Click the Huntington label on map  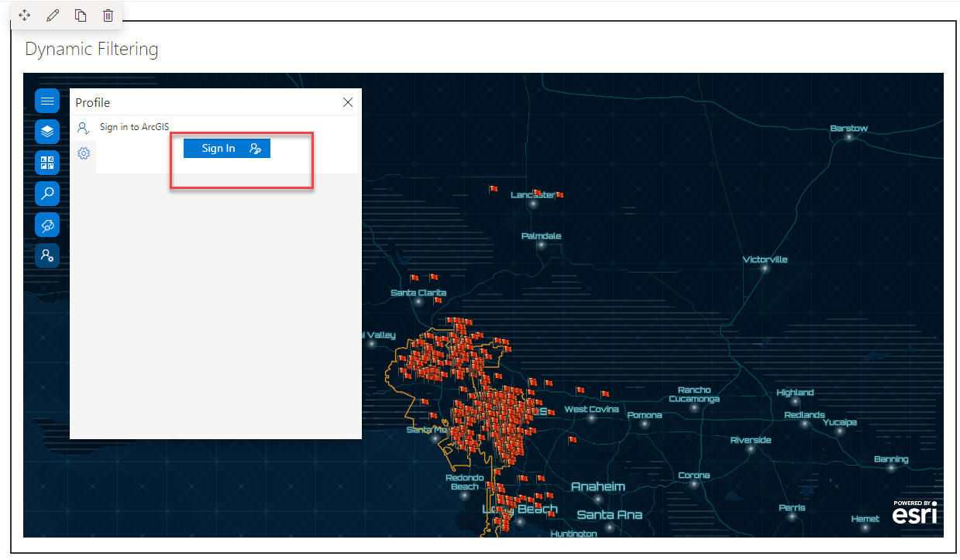[x=573, y=533]
